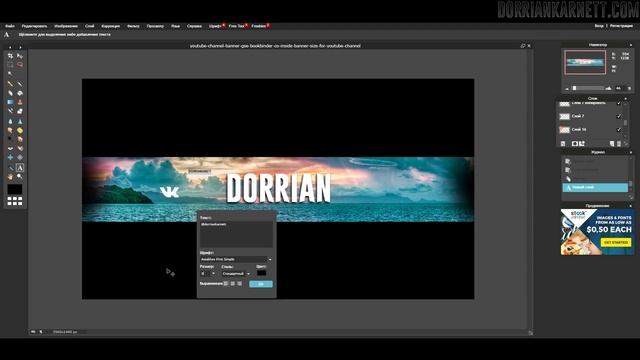Image resolution: width=640 pixels, height=360 pixels.
Task: Set center text alignment in text dialog
Action: pyautogui.click(x=233, y=283)
